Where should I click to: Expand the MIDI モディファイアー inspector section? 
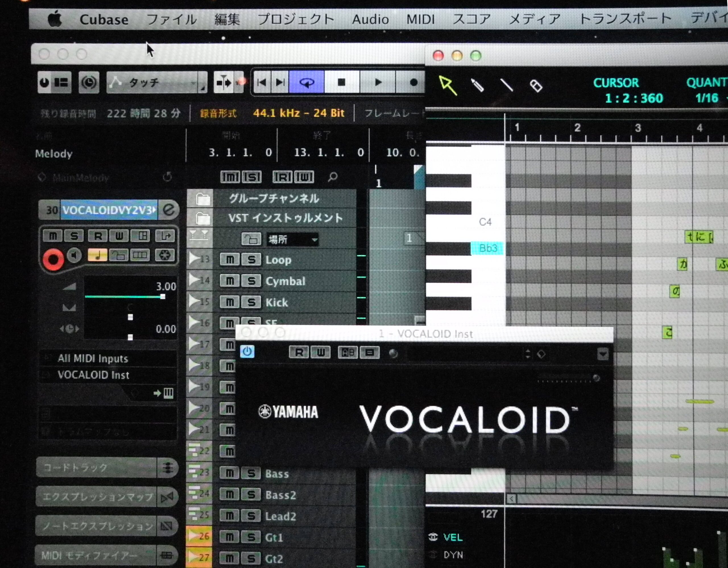click(107, 555)
